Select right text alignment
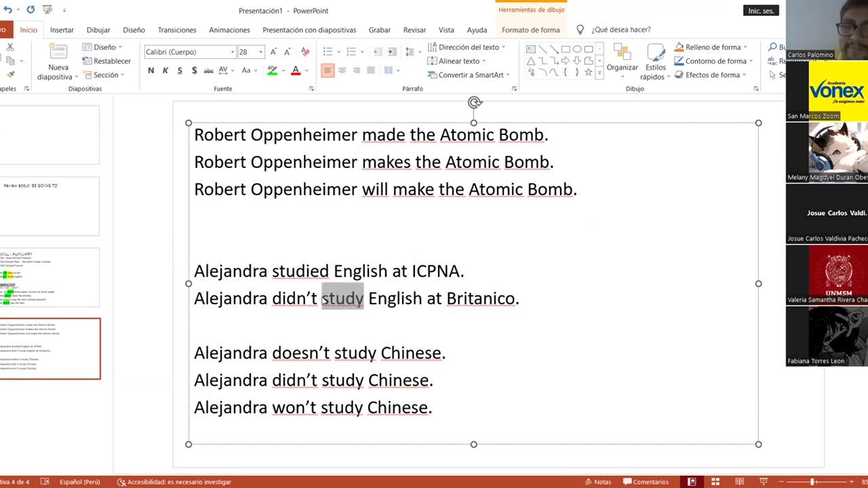 pyautogui.click(x=356, y=70)
